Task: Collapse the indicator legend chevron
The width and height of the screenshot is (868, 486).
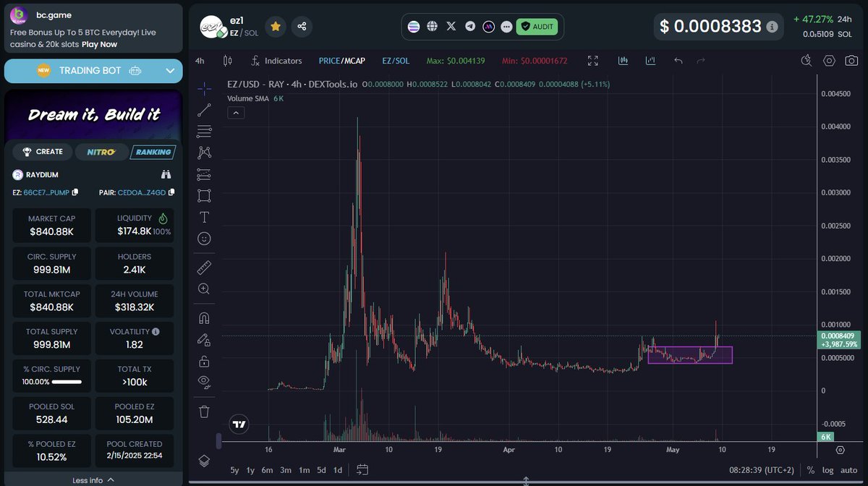Action: coord(237,112)
